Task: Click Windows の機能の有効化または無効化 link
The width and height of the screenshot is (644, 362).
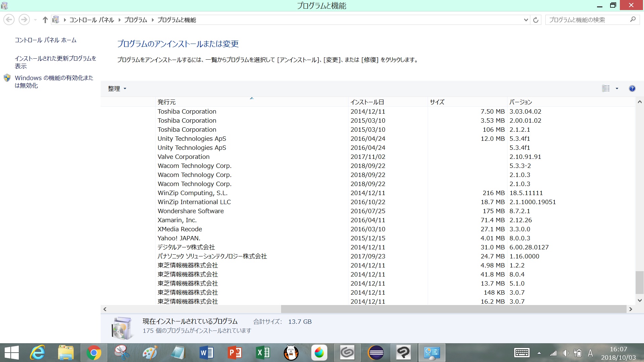Action: click(x=54, y=81)
